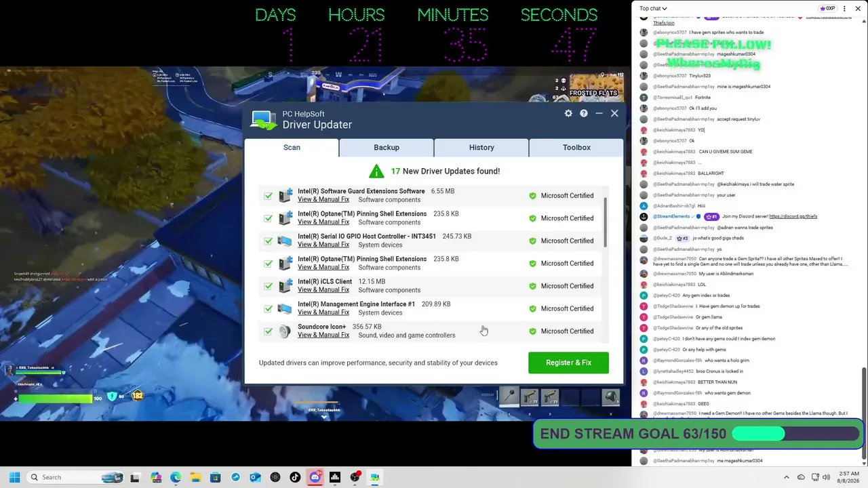Open View & Manual Fix for Serial IO GPIO
The width and height of the screenshot is (868, 488).
point(323,245)
